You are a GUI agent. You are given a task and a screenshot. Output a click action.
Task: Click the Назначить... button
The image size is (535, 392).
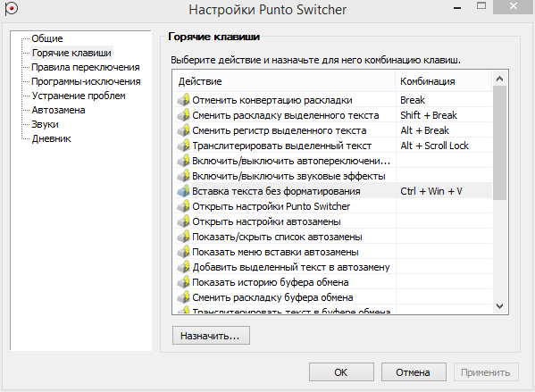(211, 336)
